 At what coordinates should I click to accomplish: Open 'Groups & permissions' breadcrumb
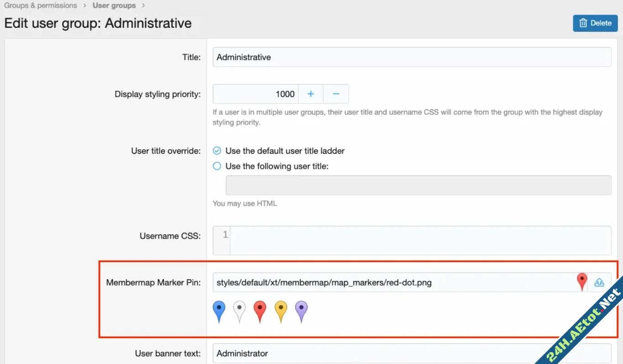click(x=41, y=5)
